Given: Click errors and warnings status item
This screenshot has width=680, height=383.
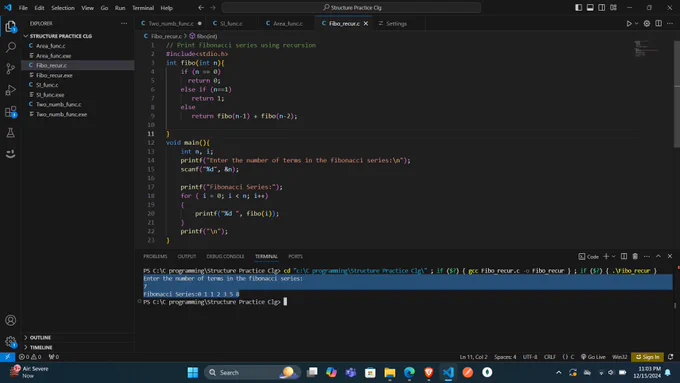Looking at the screenshot, I should pos(30,357).
